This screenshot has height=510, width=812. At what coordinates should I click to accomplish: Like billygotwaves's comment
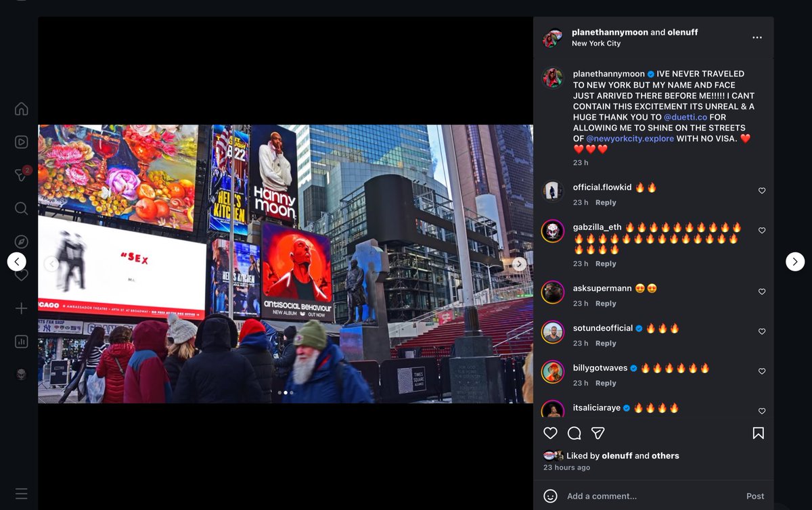762,371
